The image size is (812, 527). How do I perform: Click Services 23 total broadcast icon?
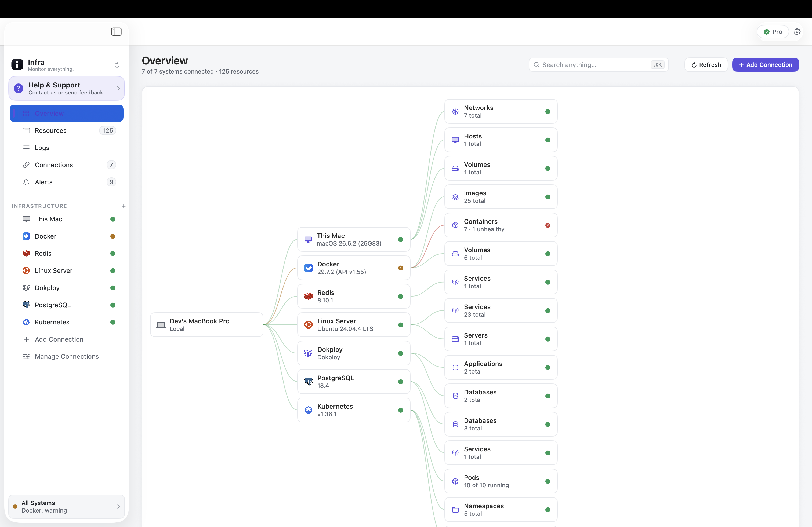(x=455, y=311)
